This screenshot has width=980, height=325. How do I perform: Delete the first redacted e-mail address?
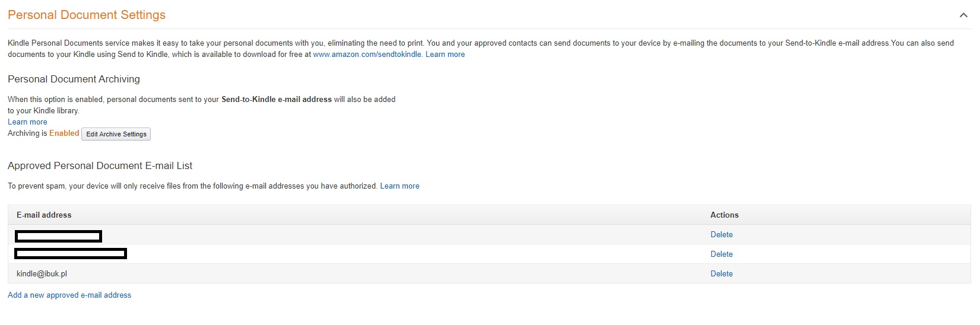721,235
